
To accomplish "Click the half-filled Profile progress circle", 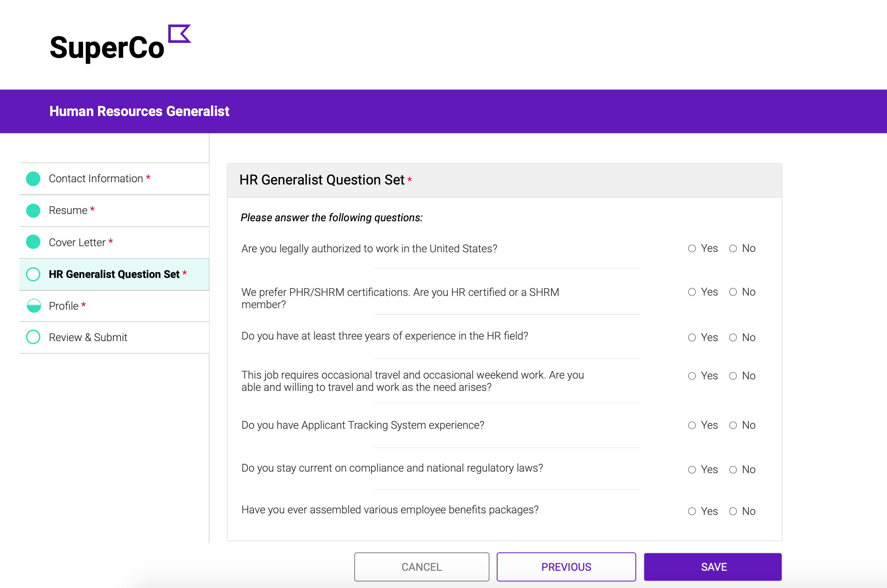I will click(x=34, y=306).
